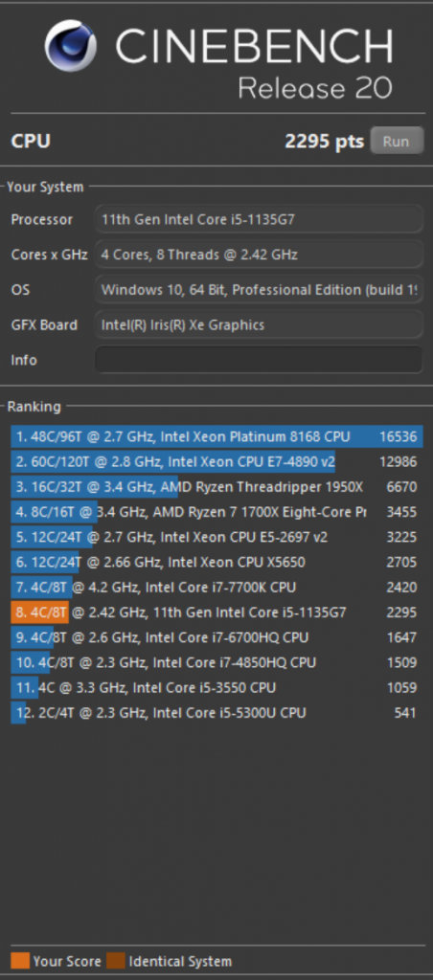
Task: Select ranking row 11 Core i5-3550
Action: click(216, 687)
